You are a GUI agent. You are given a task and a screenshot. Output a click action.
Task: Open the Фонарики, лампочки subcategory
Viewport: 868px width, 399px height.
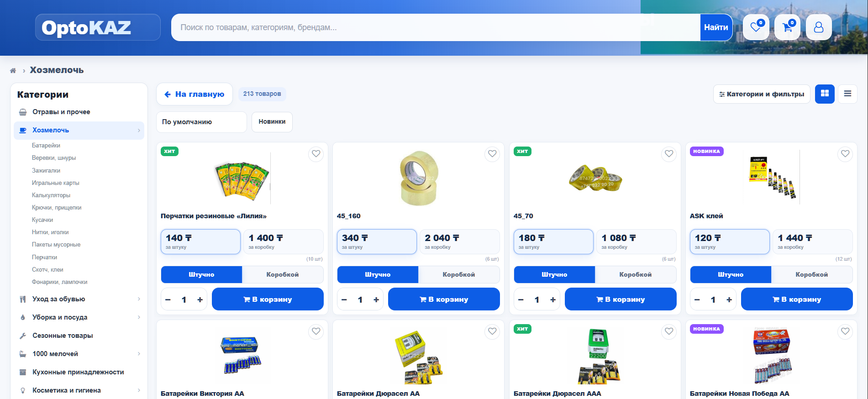point(59,282)
